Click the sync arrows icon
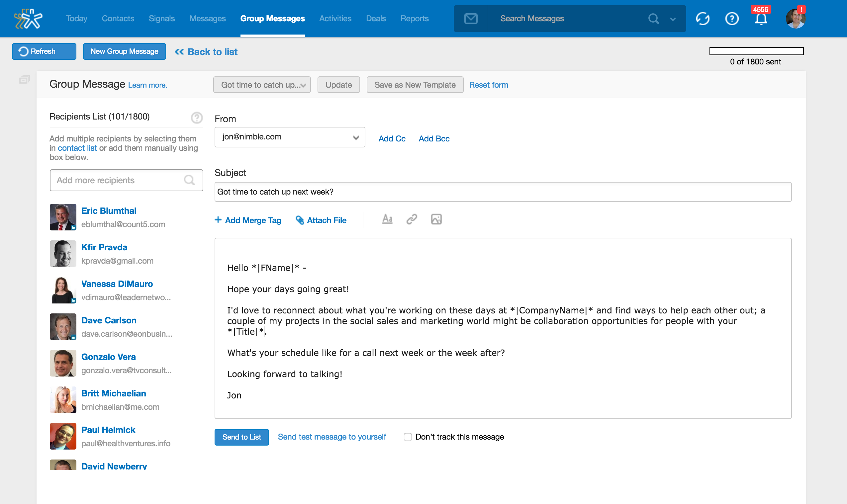Viewport: 847px width, 504px height. click(703, 19)
